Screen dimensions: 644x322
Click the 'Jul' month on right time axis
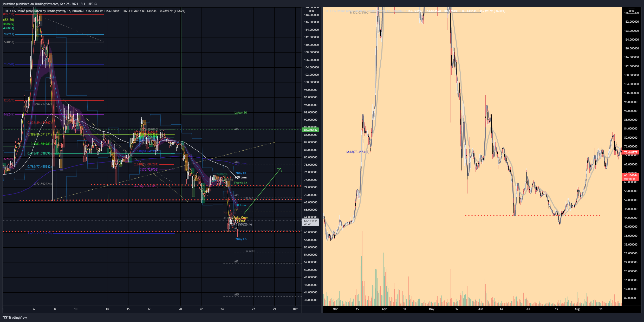point(528,309)
